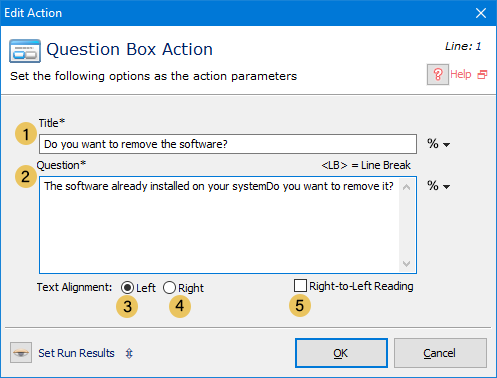Click the Question scrollbar up arrow

406,187
